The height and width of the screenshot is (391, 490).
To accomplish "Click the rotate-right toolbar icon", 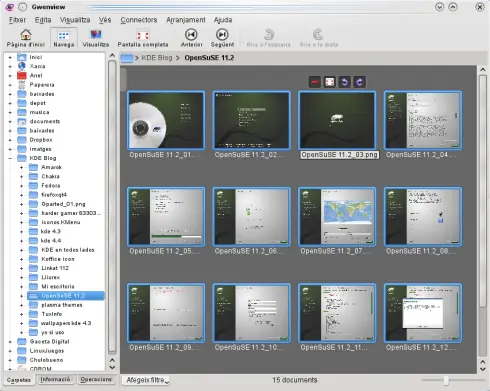I will [319, 38].
